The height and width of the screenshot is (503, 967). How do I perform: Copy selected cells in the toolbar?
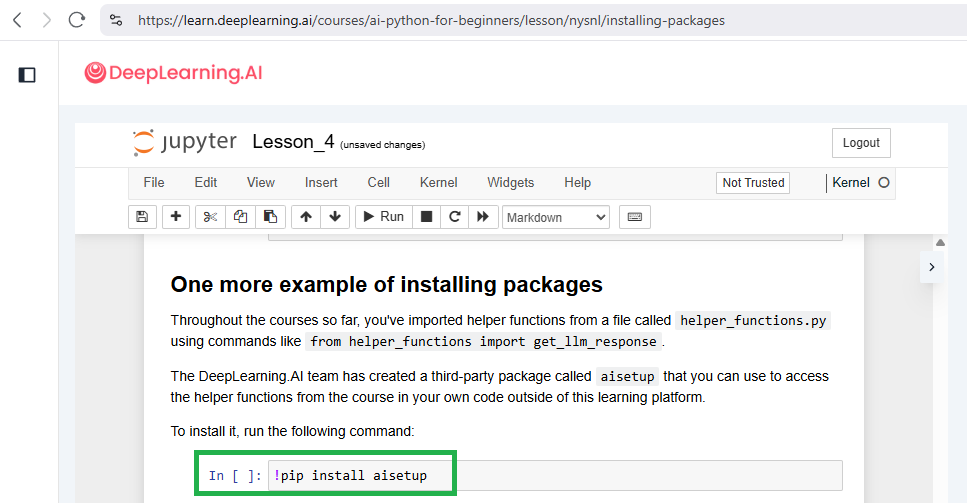pyautogui.click(x=240, y=217)
